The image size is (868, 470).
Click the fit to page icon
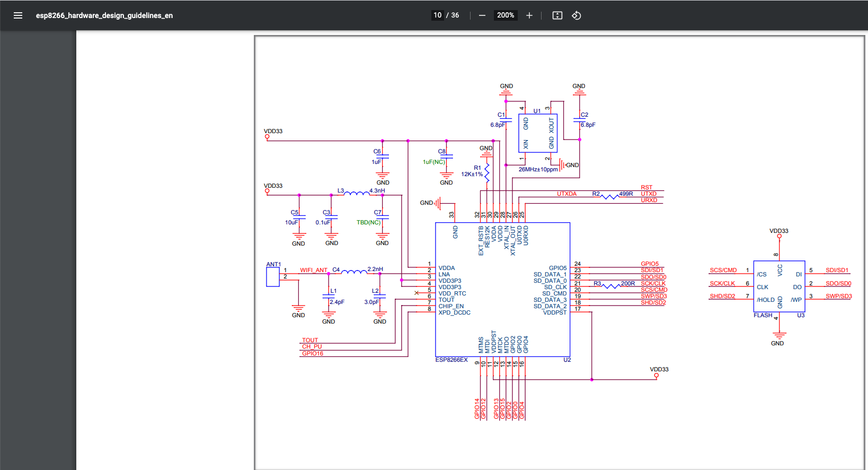pyautogui.click(x=557, y=15)
